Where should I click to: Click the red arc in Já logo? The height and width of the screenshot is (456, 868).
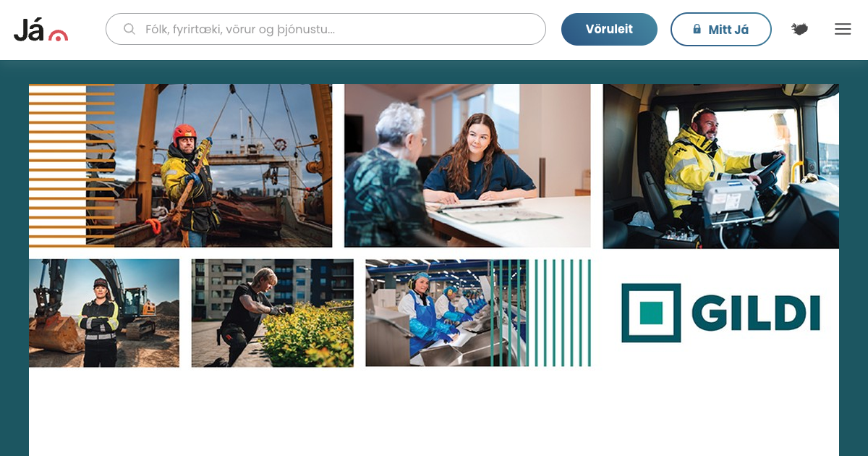click(59, 35)
